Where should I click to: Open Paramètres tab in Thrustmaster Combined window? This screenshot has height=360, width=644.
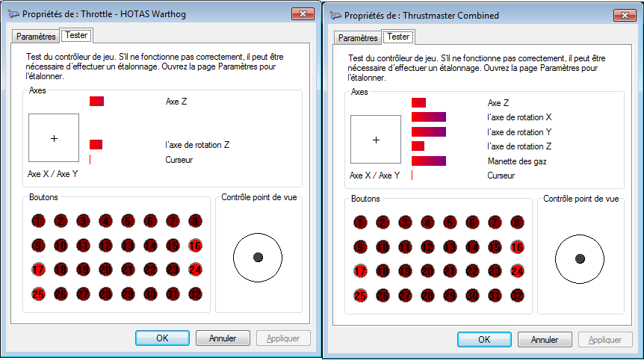pos(358,37)
